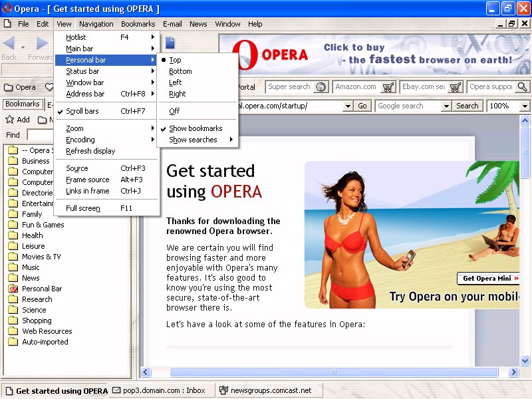Toggle Show bookmarks option
This screenshot has width=532, height=399.
[198, 128]
